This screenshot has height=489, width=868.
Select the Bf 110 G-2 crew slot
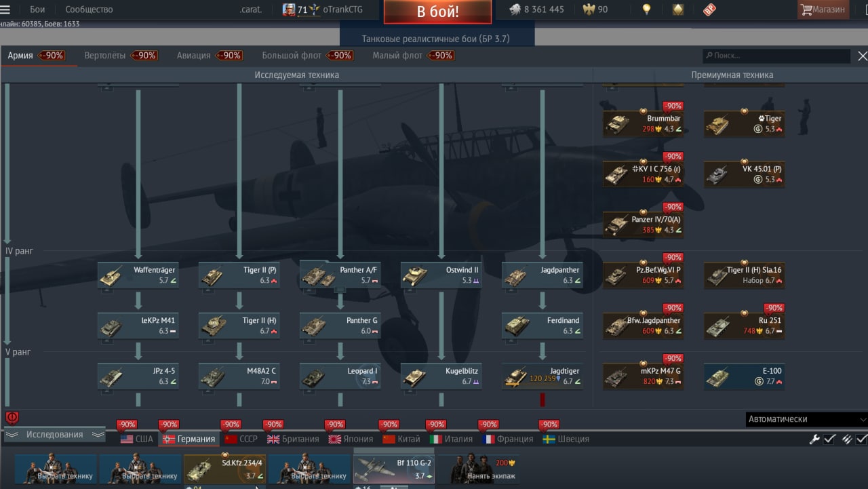coord(394,470)
